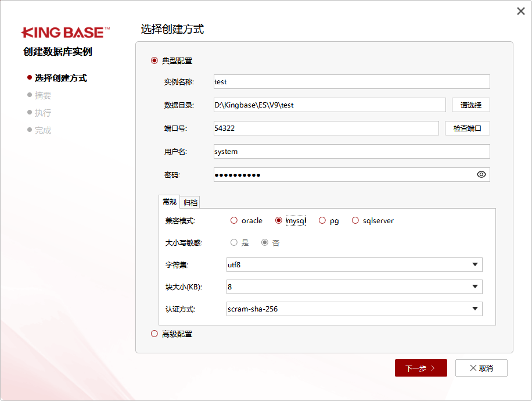Click 摘要 step in sidebar

pyautogui.click(x=43, y=95)
